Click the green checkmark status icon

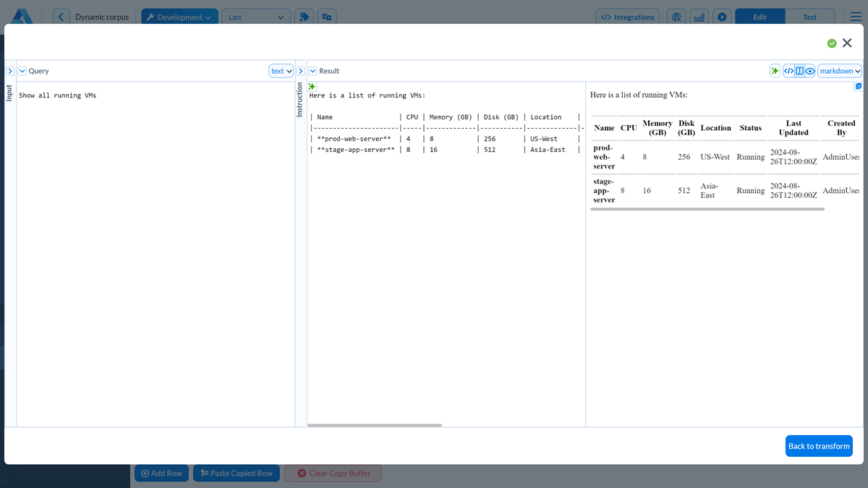click(x=832, y=43)
